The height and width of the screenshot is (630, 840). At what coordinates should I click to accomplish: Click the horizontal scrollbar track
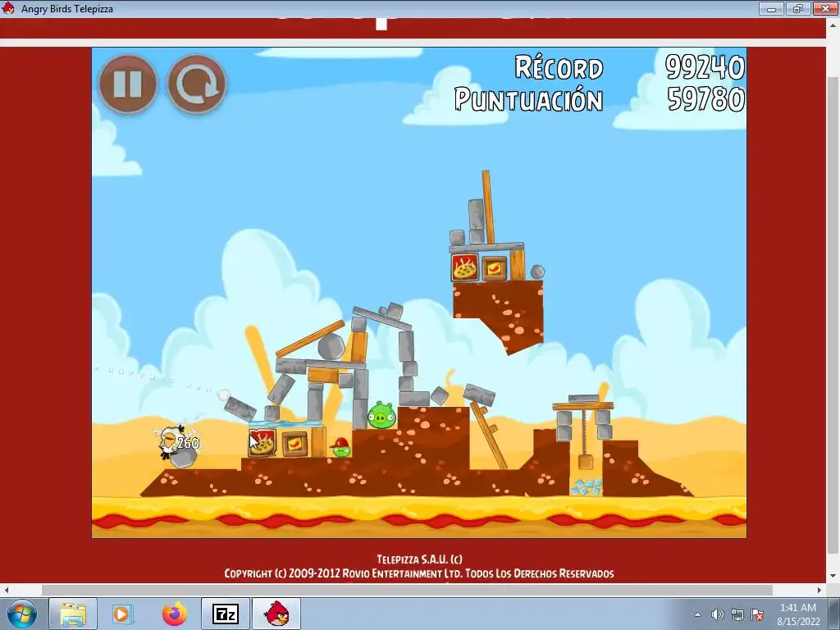[x=413, y=590]
